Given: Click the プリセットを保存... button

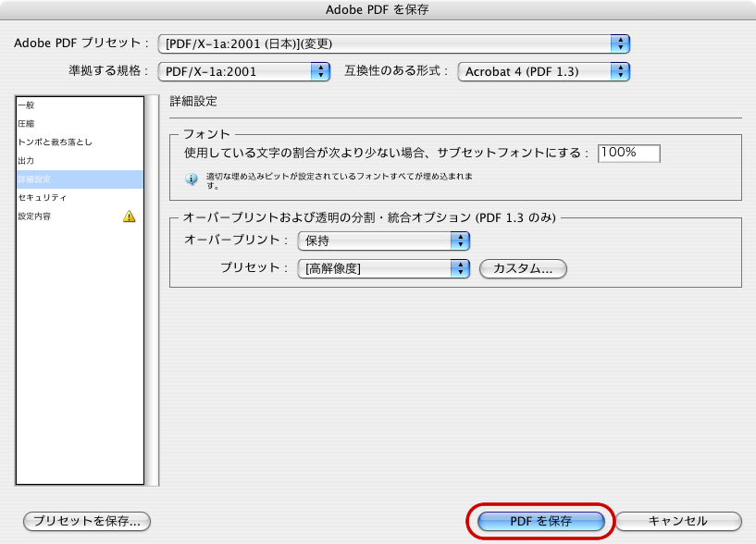Looking at the screenshot, I should (x=87, y=521).
